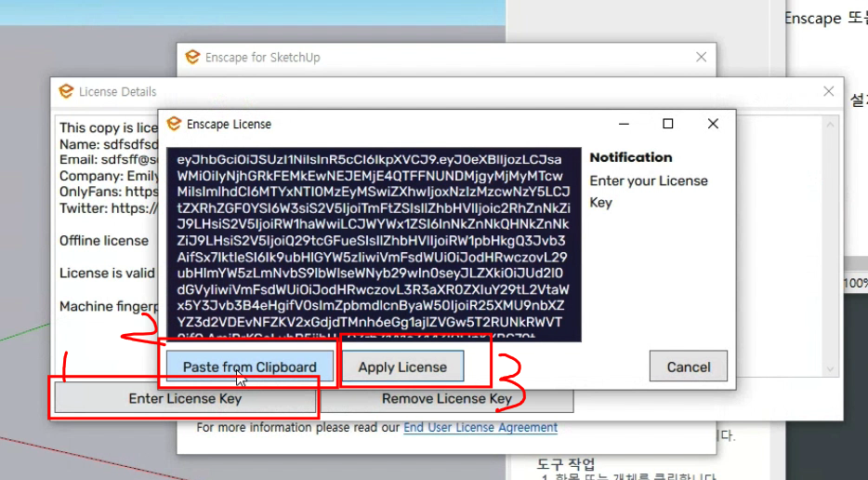Click the 'Twitter:' line in License Details

point(109,207)
